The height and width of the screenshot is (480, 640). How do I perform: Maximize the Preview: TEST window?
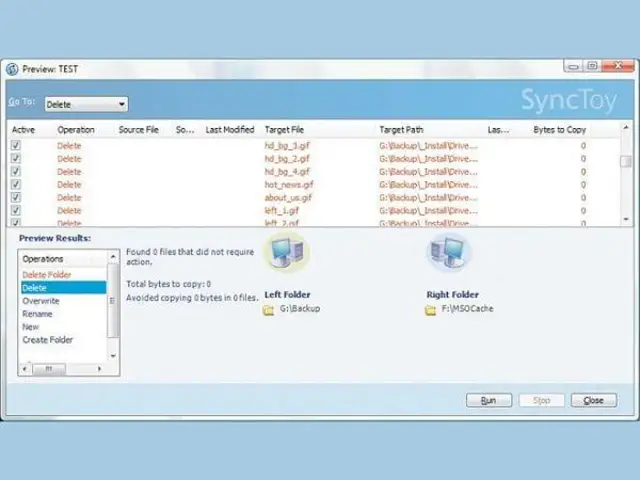(x=592, y=66)
